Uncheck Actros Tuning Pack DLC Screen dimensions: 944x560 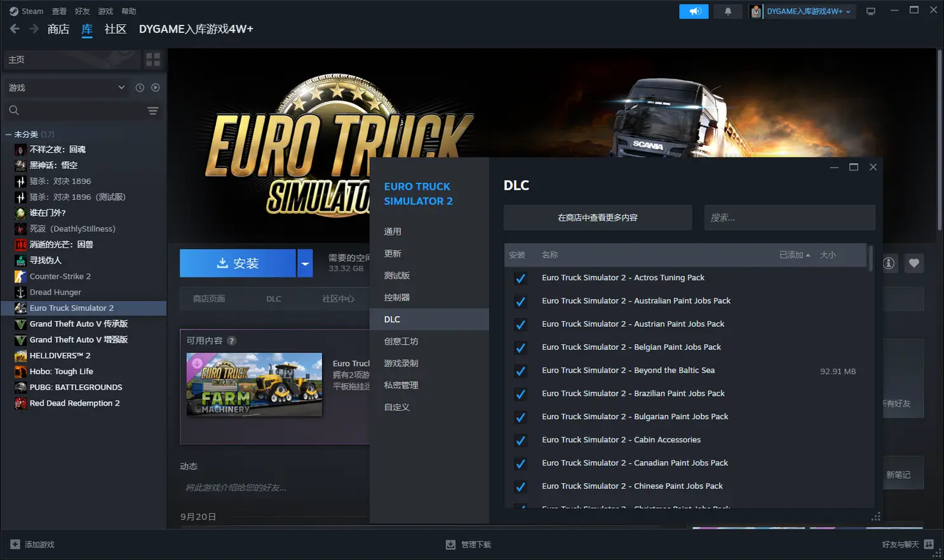point(520,278)
